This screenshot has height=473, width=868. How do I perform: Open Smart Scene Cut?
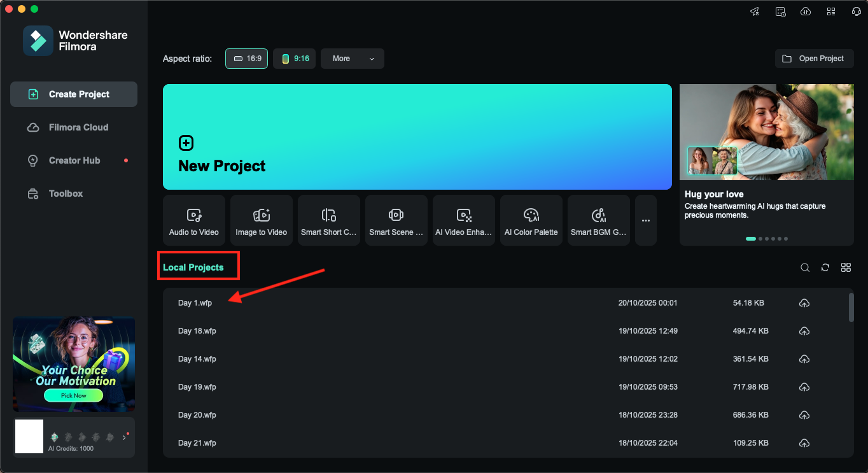tap(396, 220)
